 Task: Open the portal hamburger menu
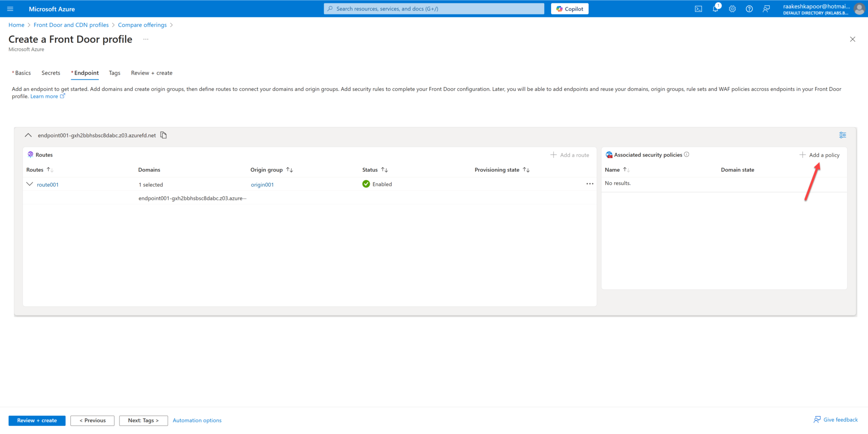[11, 8]
